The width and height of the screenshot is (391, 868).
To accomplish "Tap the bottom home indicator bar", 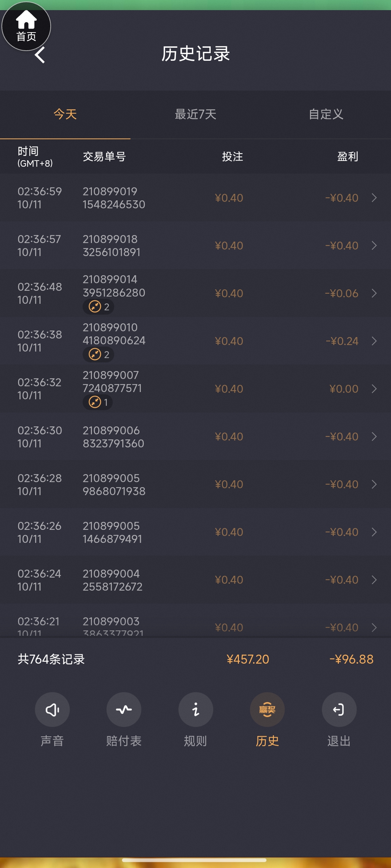I will click(x=194, y=860).
